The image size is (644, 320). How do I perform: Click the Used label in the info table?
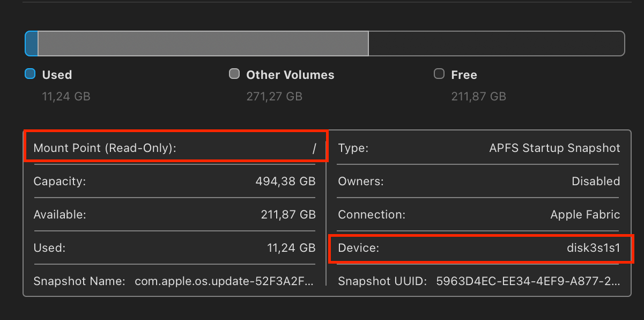[49, 248]
